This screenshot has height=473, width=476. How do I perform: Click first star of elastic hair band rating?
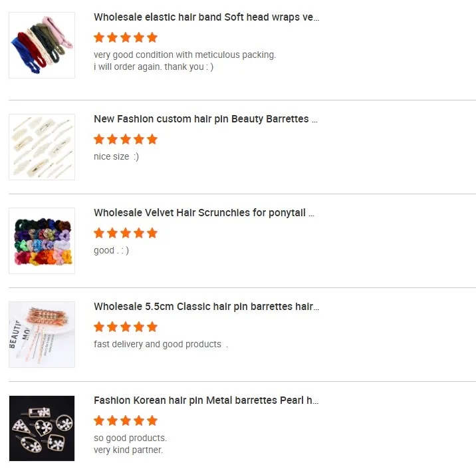click(x=99, y=37)
